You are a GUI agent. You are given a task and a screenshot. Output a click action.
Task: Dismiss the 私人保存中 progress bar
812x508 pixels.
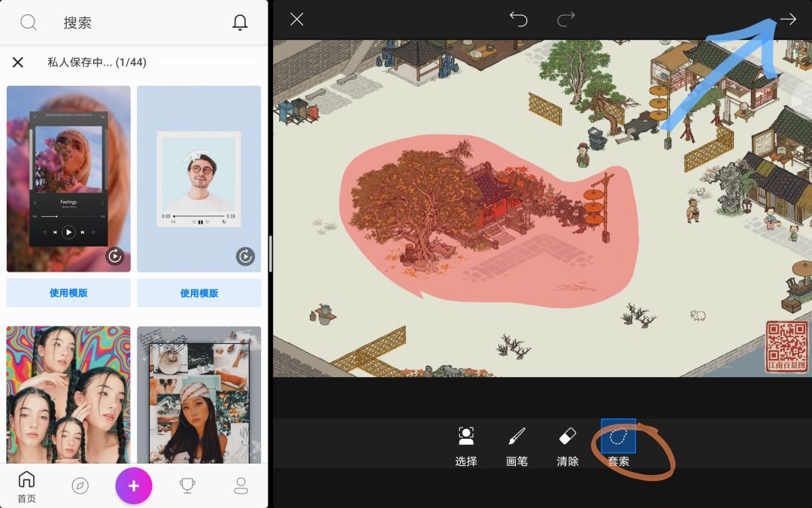18,62
